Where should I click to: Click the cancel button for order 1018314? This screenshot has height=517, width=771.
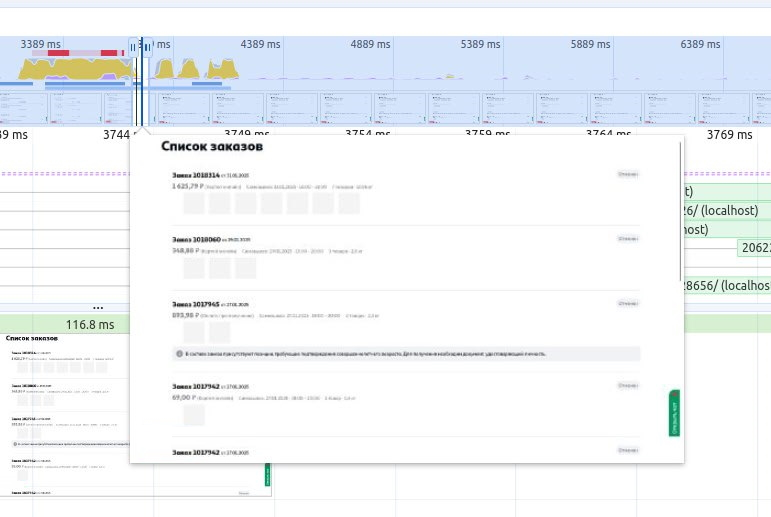point(628,174)
